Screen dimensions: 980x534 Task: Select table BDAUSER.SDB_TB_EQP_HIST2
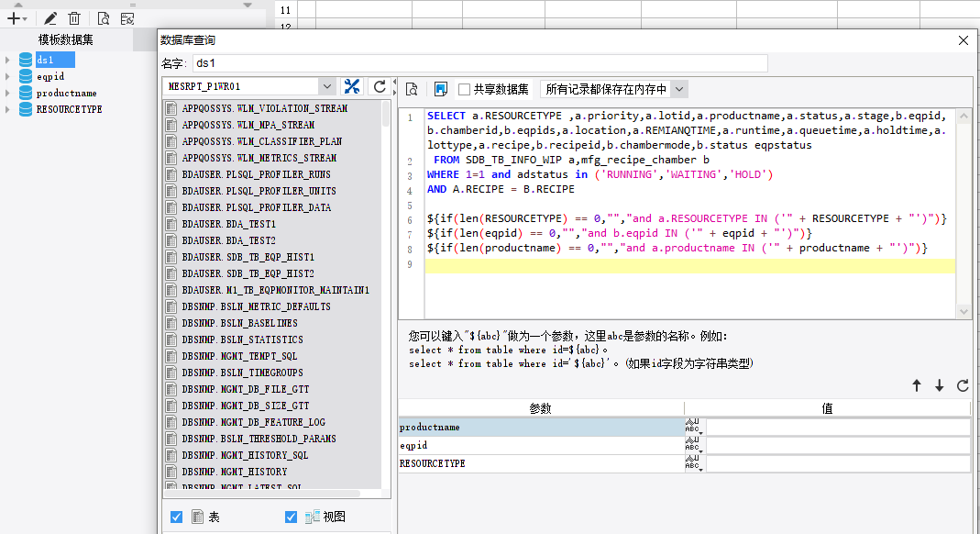click(x=248, y=273)
